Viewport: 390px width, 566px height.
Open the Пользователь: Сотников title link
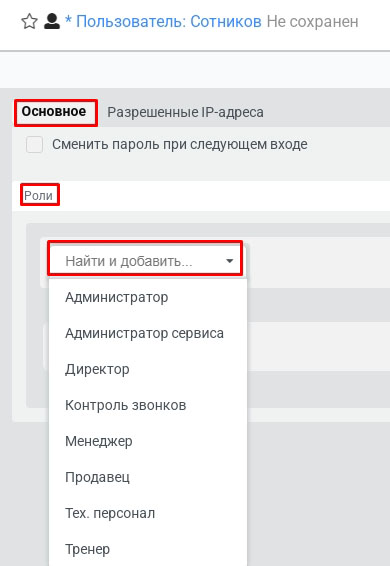pos(169,21)
